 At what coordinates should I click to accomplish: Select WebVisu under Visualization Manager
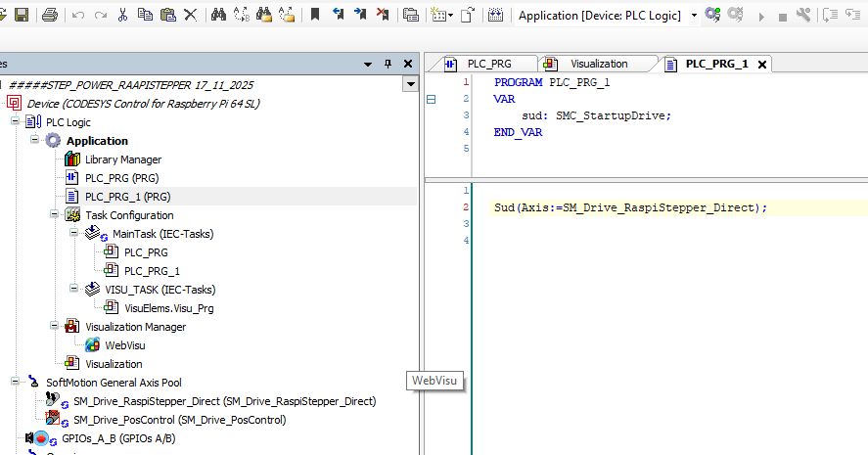(126, 345)
